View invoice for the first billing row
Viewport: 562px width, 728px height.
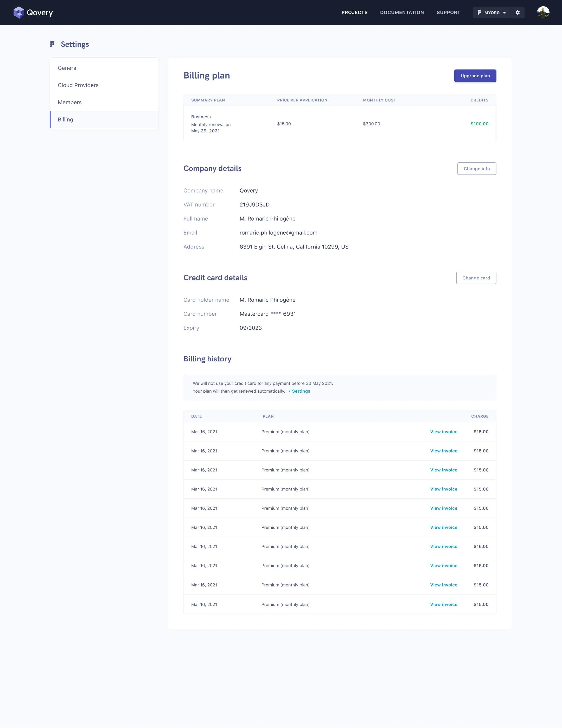443,432
